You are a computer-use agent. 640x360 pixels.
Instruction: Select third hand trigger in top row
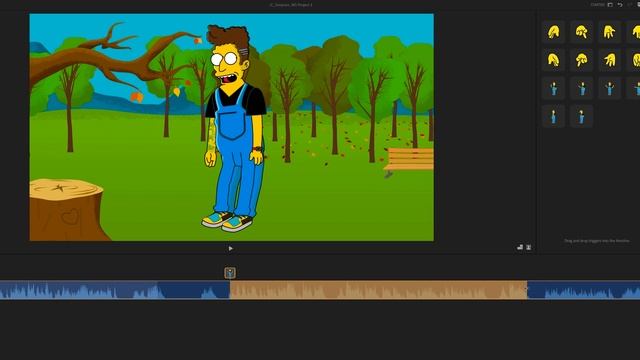(x=609, y=32)
